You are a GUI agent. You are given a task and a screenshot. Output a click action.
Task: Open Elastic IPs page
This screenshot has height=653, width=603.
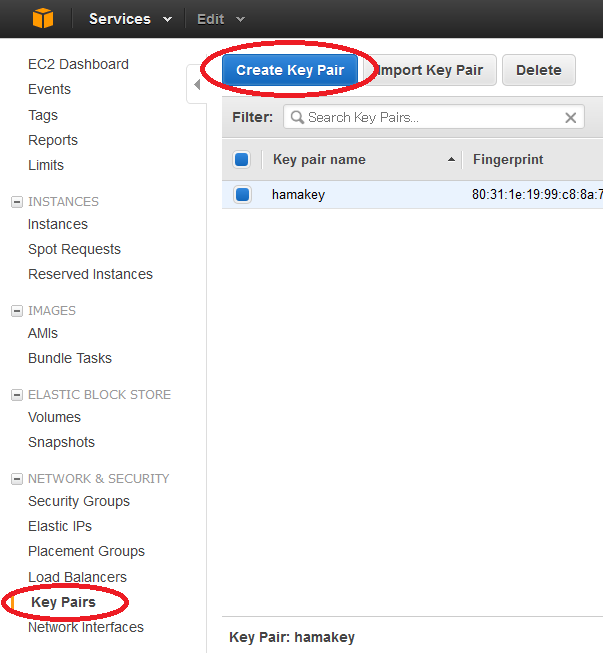pyautogui.click(x=60, y=526)
